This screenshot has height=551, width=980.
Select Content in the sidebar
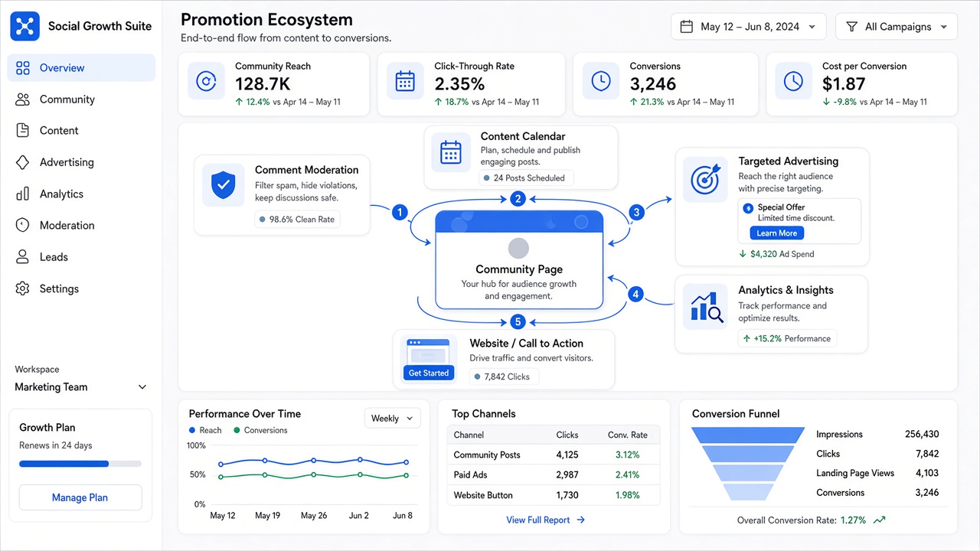point(81,131)
